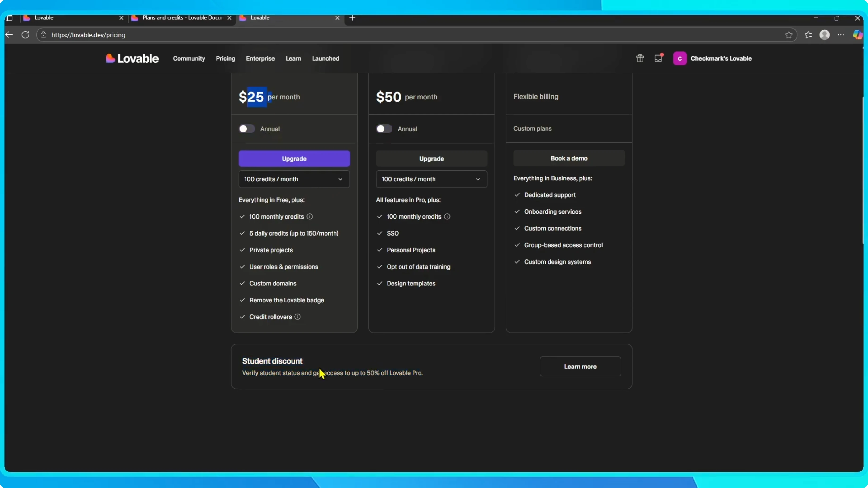Click 'SSO' feature text
The width and height of the screenshot is (868, 488).
click(392, 233)
